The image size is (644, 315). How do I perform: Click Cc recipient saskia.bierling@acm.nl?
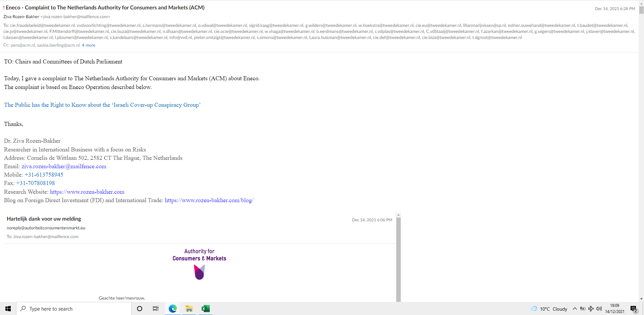coord(58,45)
